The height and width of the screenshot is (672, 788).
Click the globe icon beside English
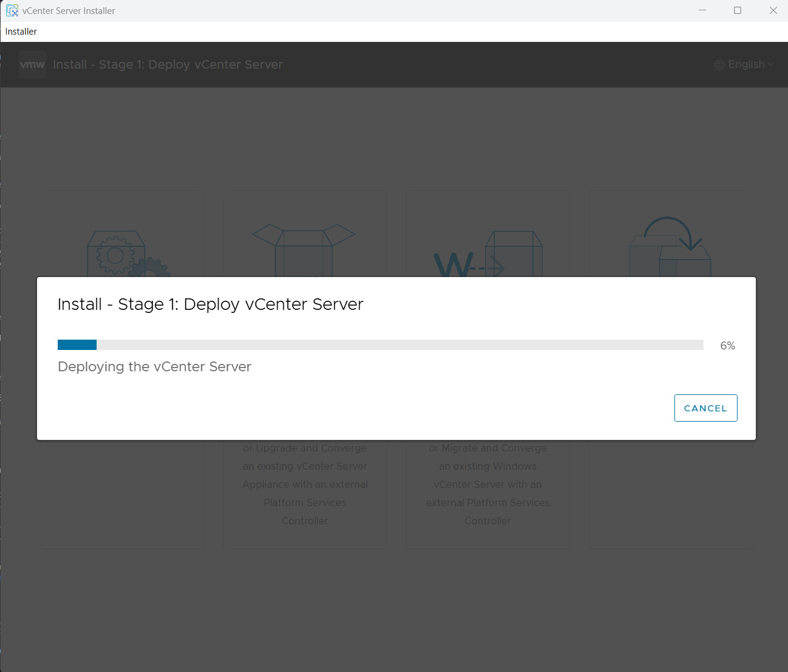tap(719, 65)
